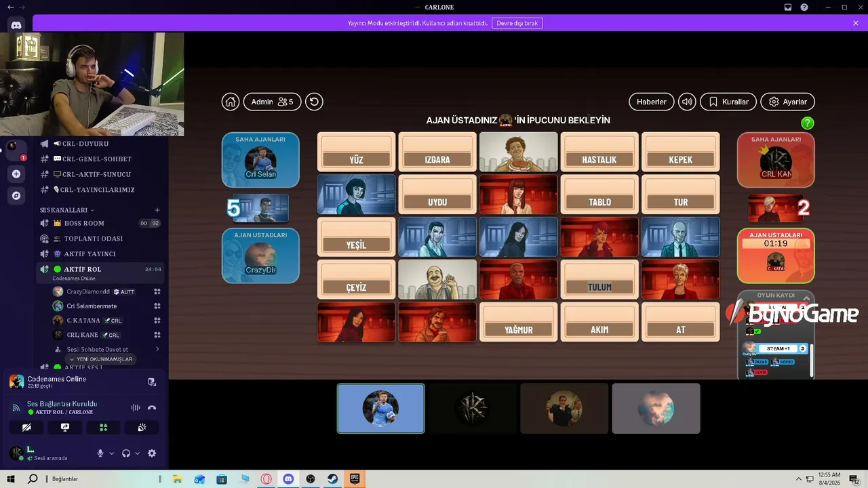
Task: Dismiss the streamer mode banner
Action: point(856,23)
